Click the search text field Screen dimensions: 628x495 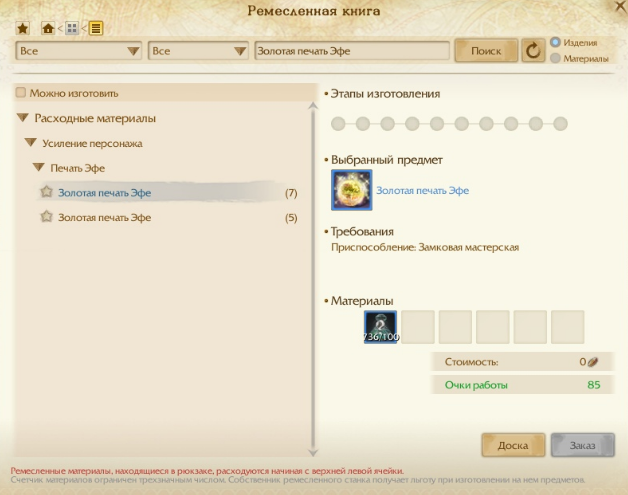click(x=352, y=51)
